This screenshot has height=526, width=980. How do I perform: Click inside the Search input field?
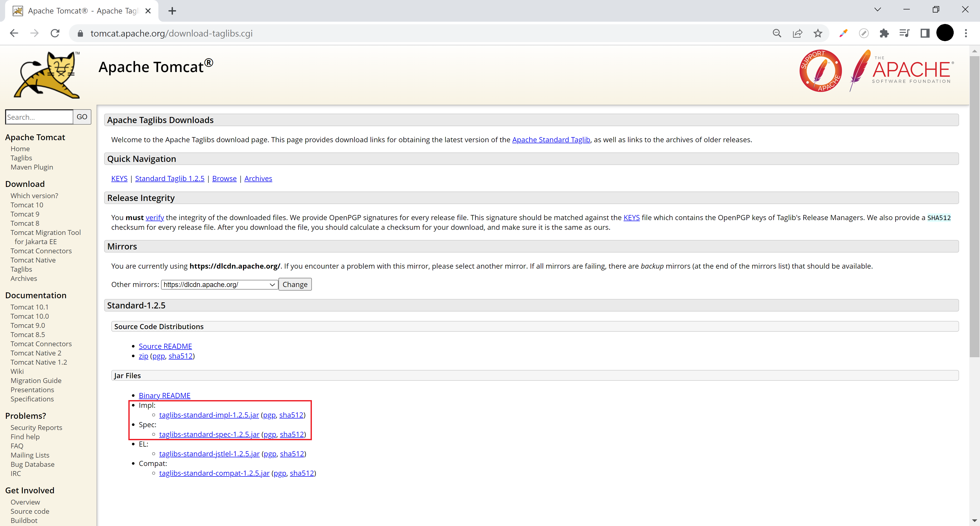pos(39,117)
